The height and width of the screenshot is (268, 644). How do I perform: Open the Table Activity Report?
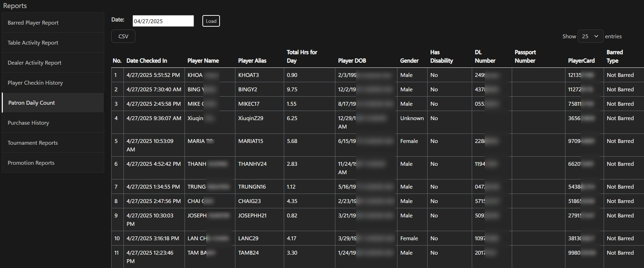[x=33, y=43]
